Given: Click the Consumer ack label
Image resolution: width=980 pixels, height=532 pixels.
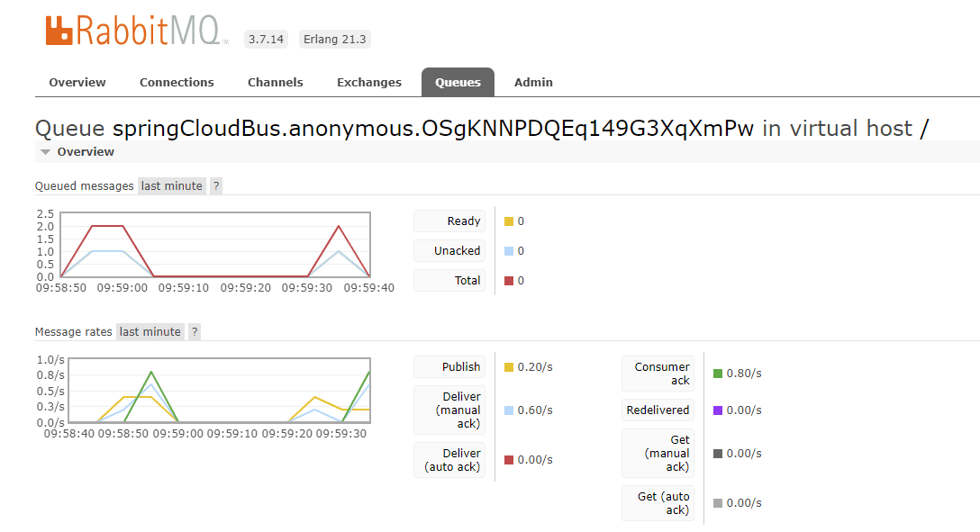Looking at the screenshot, I should tap(658, 374).
